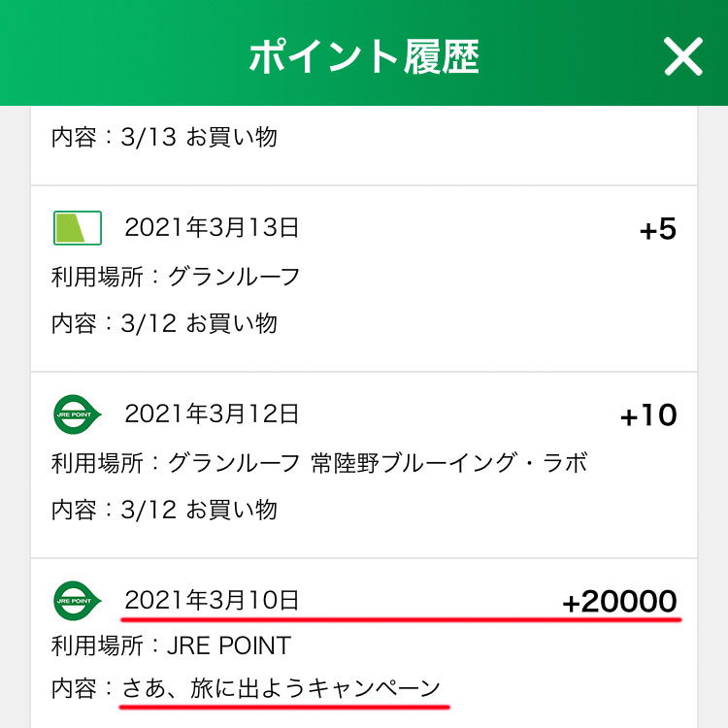Image resolution: width=728 pixels, height=728 pixels.
Task: Select the 2021年3月13日 date
Action: tap(212, 227)
